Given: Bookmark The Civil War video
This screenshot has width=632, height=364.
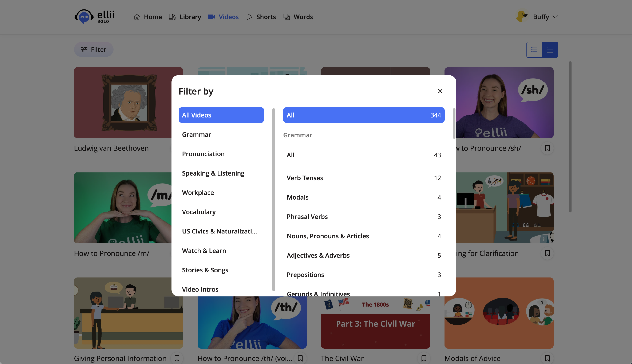Looking at the screenshot, I should 424,358.
